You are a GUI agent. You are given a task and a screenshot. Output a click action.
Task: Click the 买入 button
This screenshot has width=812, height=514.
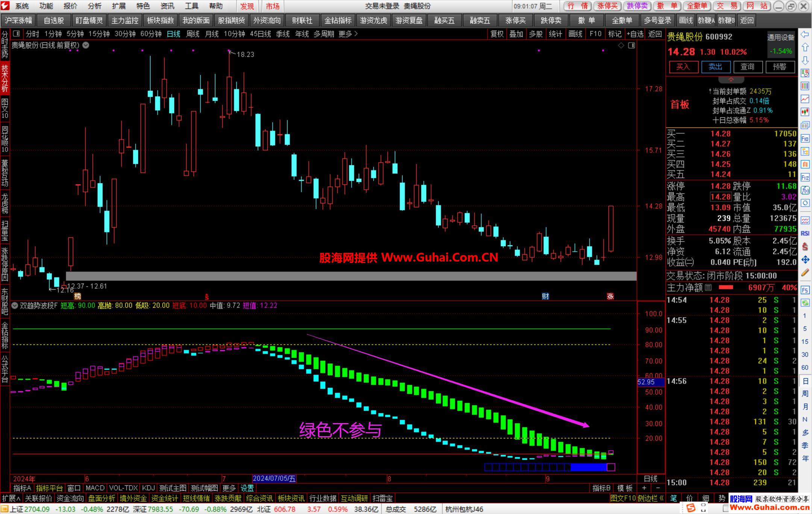pos(683,67)
